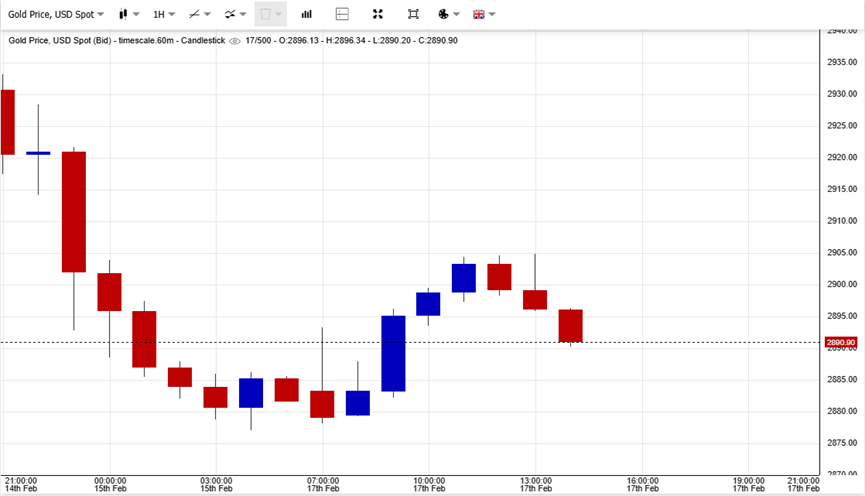The width and height of the screenshot is (865, 496).
Task: Enter fullscreen with the expand arrows icon
Action: (x=377, y=14)
